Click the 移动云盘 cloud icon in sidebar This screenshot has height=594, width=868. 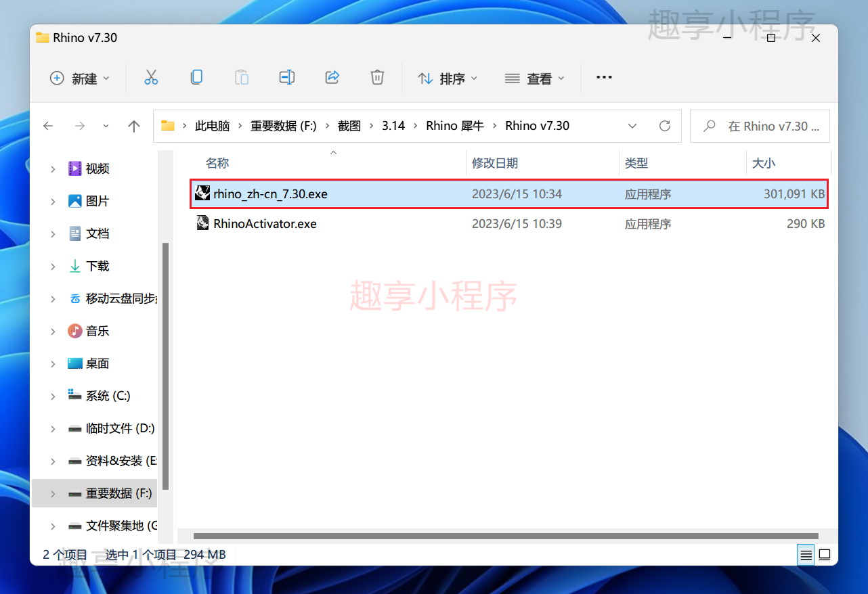pos(75,298)
